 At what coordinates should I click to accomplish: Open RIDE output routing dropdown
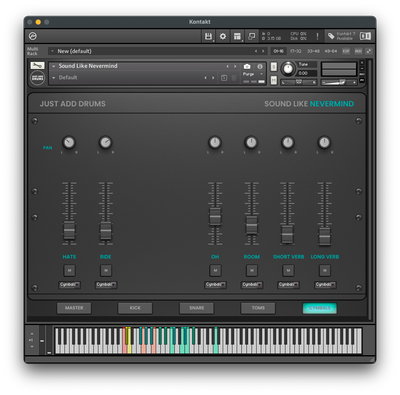click(106, 284)
